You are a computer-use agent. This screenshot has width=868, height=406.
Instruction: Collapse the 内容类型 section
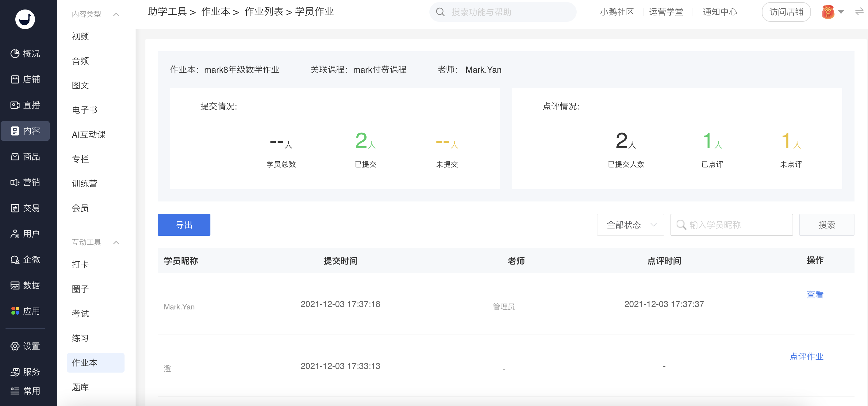coord(116,14)
